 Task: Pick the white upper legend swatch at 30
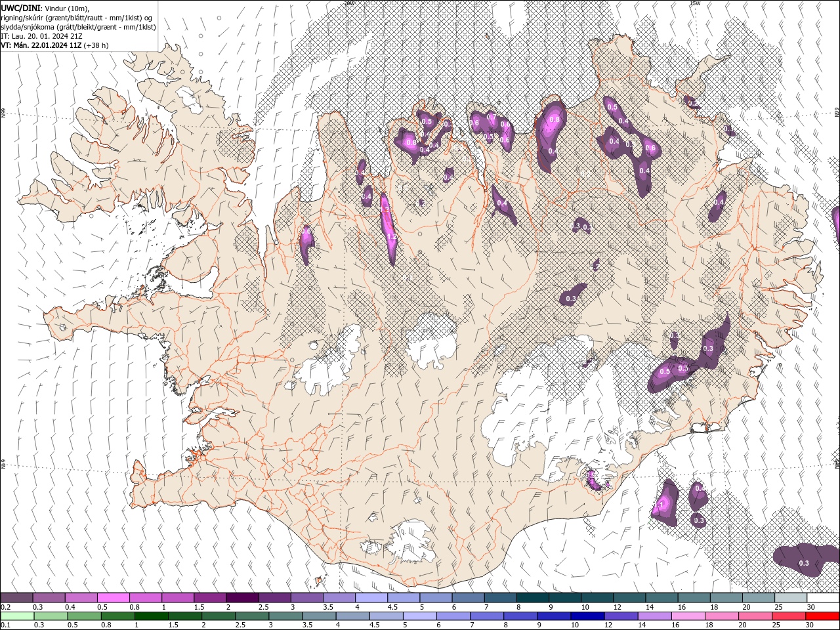coord(823,598)
